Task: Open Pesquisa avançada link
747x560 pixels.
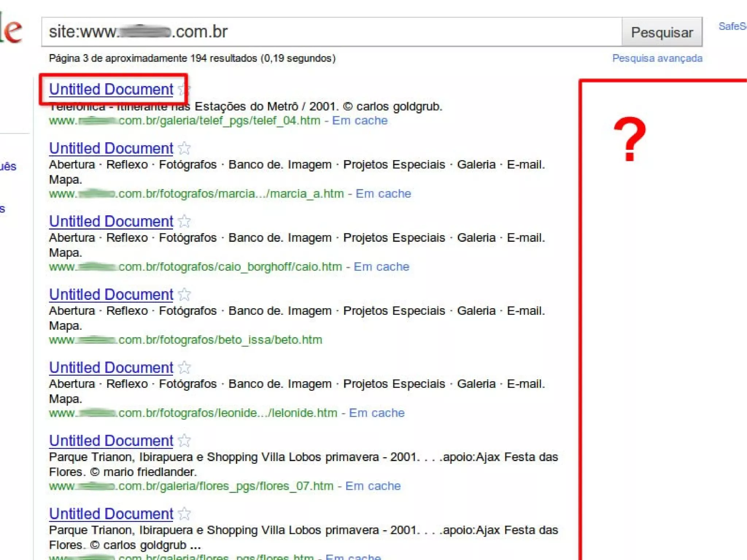Action: (x=657, y=58)
